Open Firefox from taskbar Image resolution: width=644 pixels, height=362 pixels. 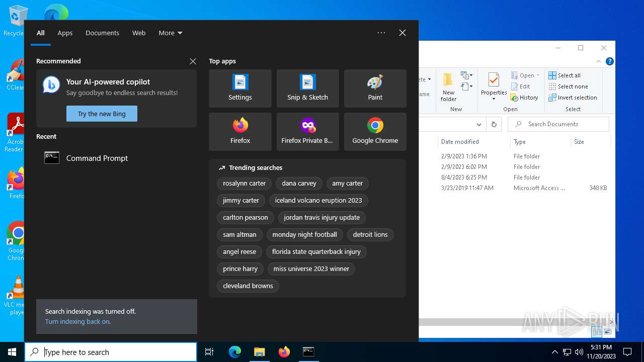click(x=284, y=352)
